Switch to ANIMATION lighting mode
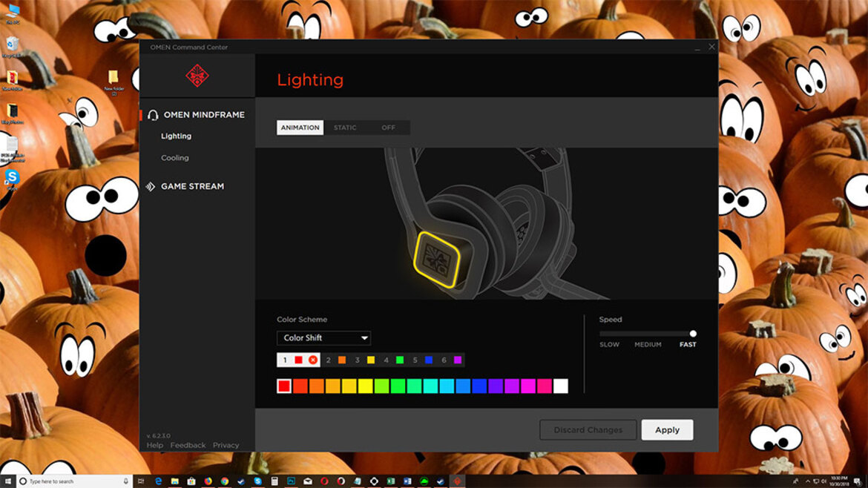The width and height of the screenshot is (868, 488). coord(300,128)
